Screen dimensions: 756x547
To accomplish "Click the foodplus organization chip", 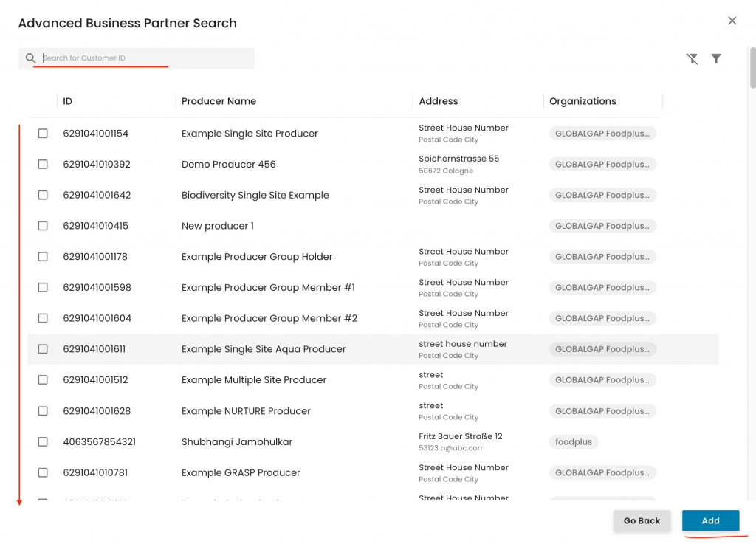I will (574, 442).
